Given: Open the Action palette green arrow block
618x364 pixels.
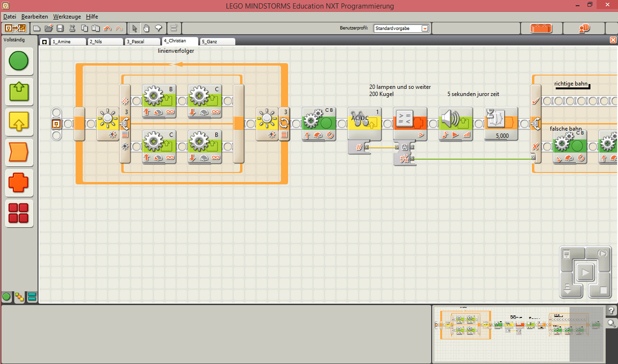Looking at the screenshot, I should pyautogui.click(x=19, y=92).
